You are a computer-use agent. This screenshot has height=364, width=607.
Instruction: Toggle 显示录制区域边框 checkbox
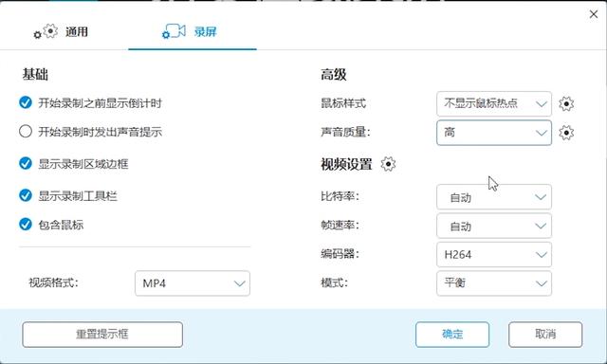point(26,164)
